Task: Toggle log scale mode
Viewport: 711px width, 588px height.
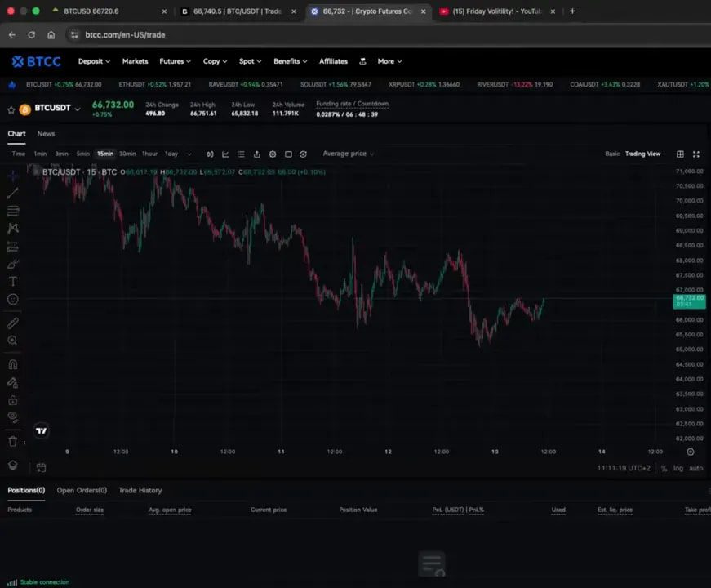Action: tap(678, 468)
